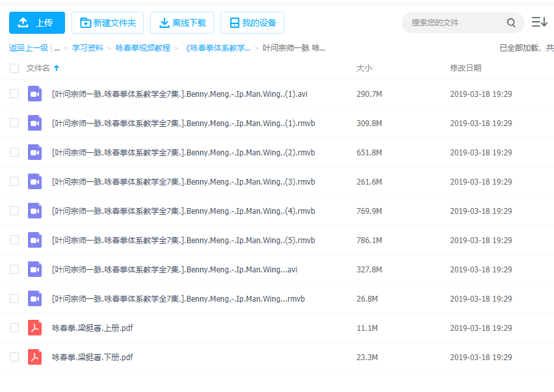
Task: Open the sort order icon menu
Action: click(540, 22)
